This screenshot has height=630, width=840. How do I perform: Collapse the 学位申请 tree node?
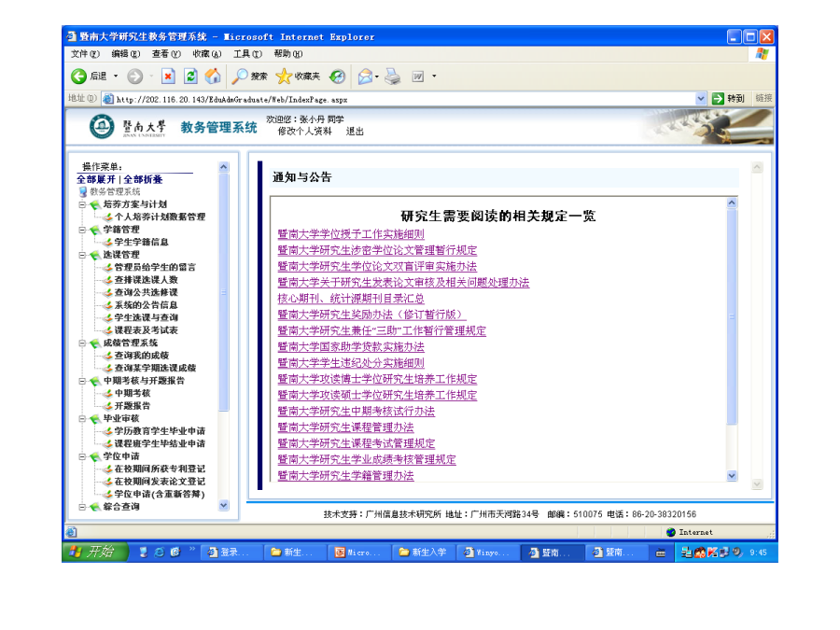pos(82,457)
